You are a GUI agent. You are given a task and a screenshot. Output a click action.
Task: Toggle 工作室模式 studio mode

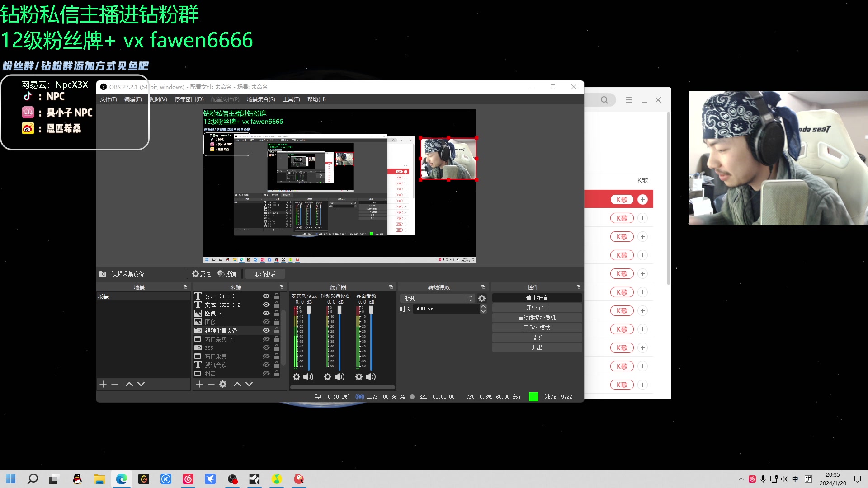pyautogui.click(x=537, y=328)
